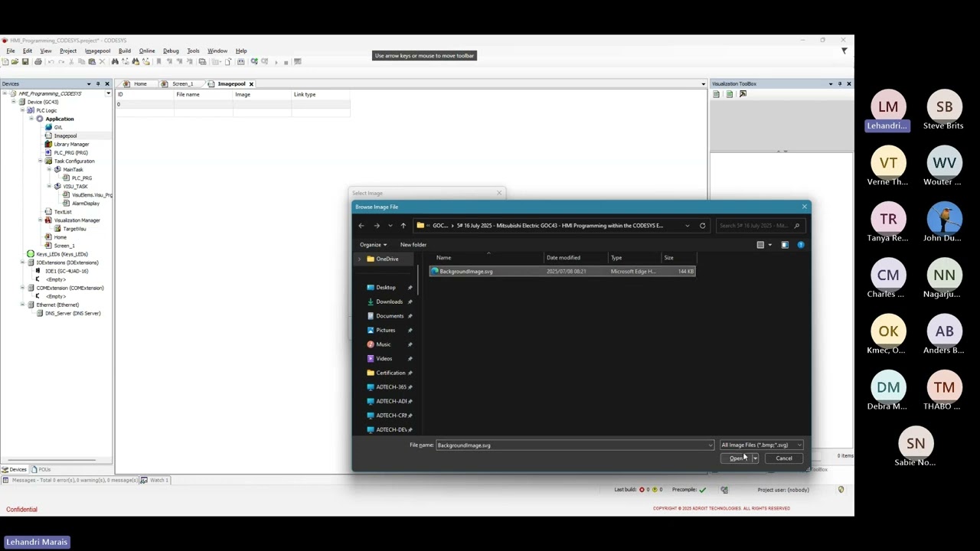
Task: Expand OneDrive in dialog sidebar
Action: click(359, 259)
